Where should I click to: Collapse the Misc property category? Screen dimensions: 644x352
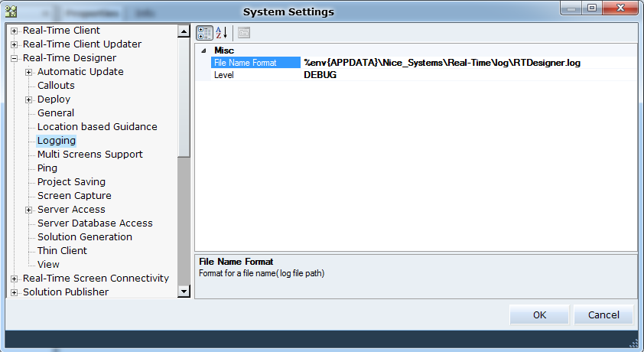(203, 51)
